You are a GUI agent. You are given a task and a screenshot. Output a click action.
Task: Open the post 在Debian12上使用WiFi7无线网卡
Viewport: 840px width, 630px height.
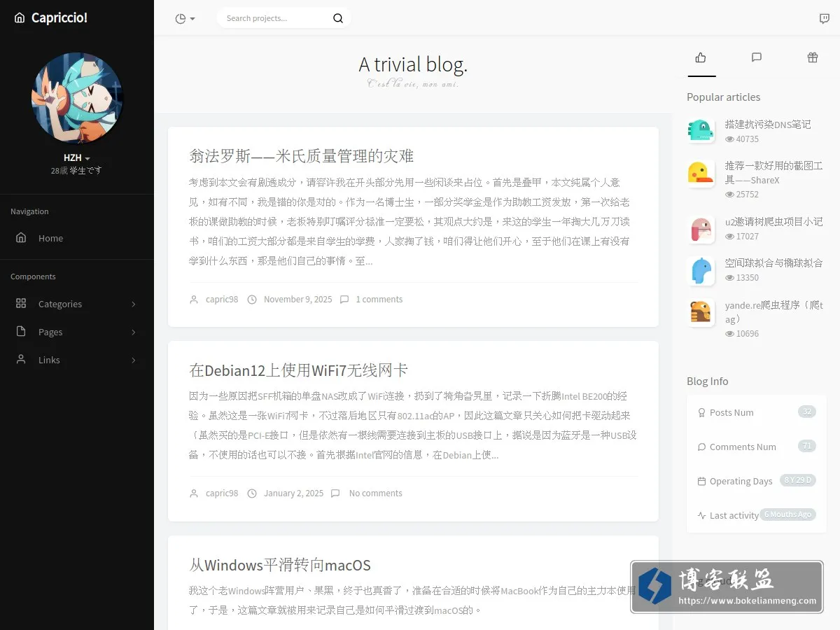[298, 370]
